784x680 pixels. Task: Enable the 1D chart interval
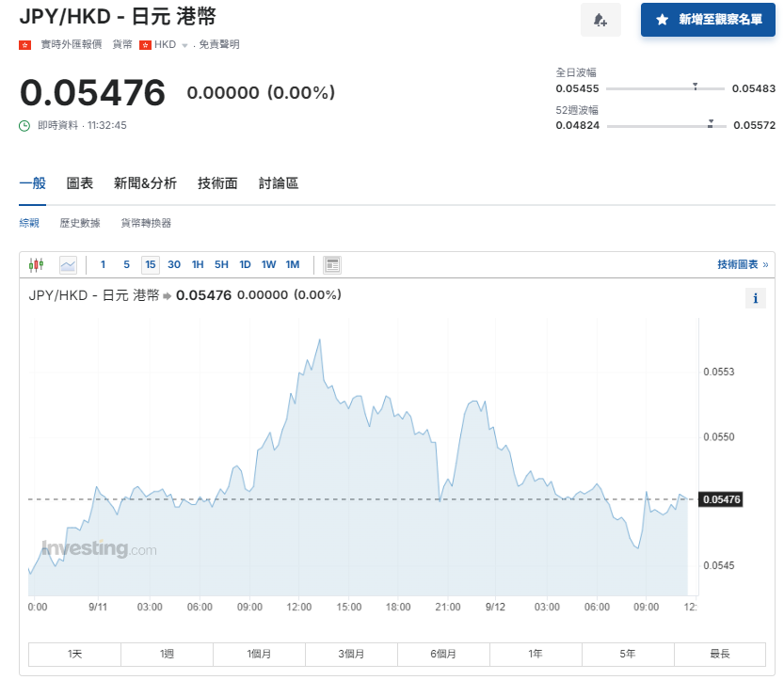click(245, 264)
